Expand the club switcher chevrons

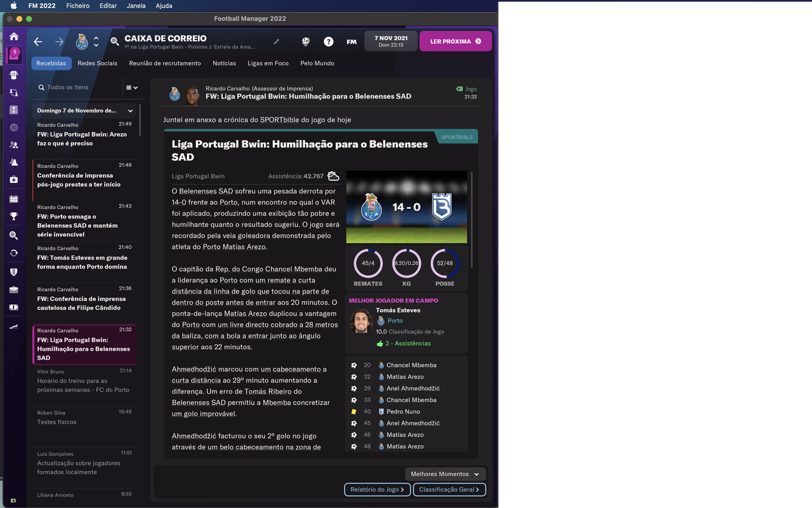coord(96,42)
